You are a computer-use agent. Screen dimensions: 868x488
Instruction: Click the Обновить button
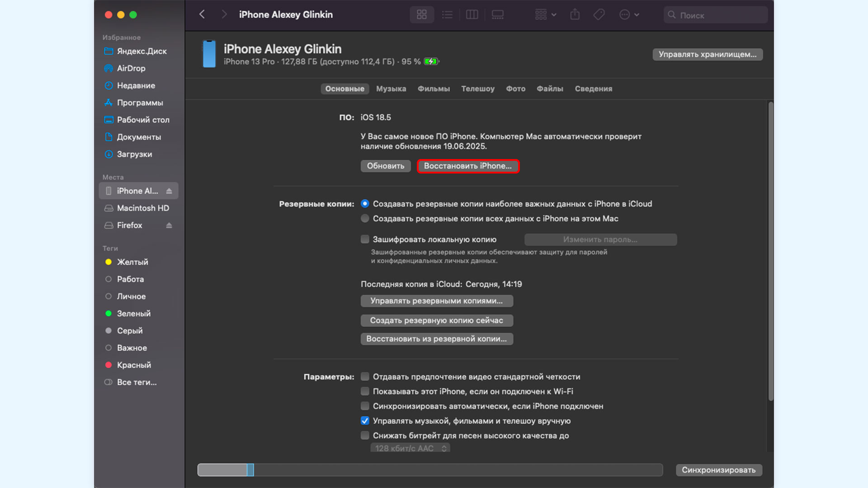[x=386, y=166]
